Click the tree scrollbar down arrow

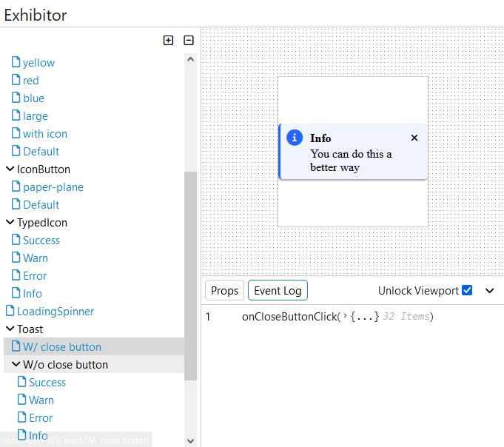[190, 441]
